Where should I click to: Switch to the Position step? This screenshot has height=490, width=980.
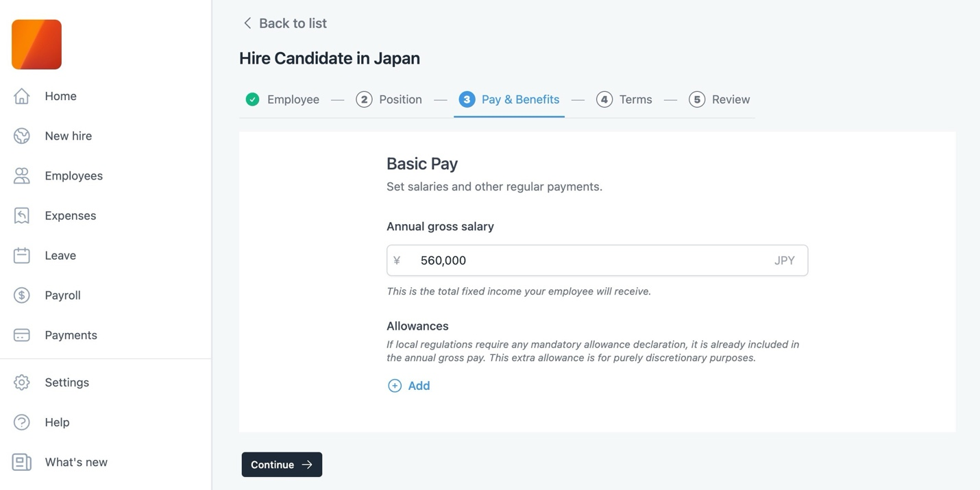[x=389, y=99]
